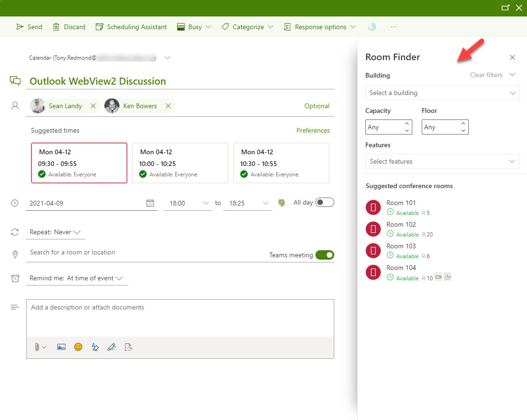
Task: Open the Scheduling Assistant
Action: 131,27
